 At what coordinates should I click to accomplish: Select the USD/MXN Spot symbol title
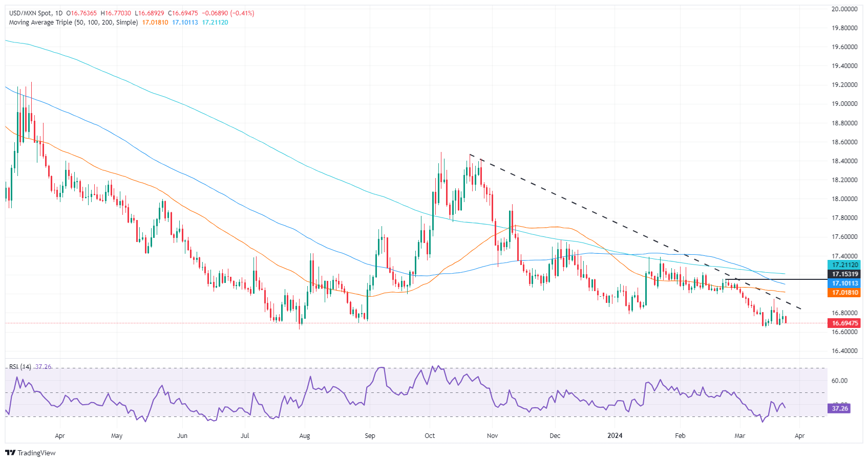click(30, 13)
